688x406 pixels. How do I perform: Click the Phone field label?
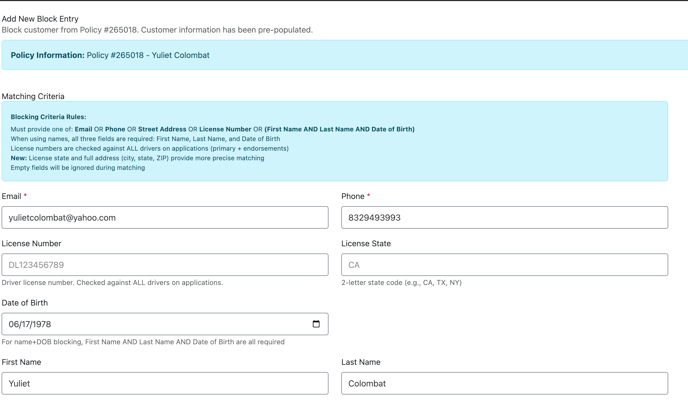pyautogui.click(x=353, y=197)
